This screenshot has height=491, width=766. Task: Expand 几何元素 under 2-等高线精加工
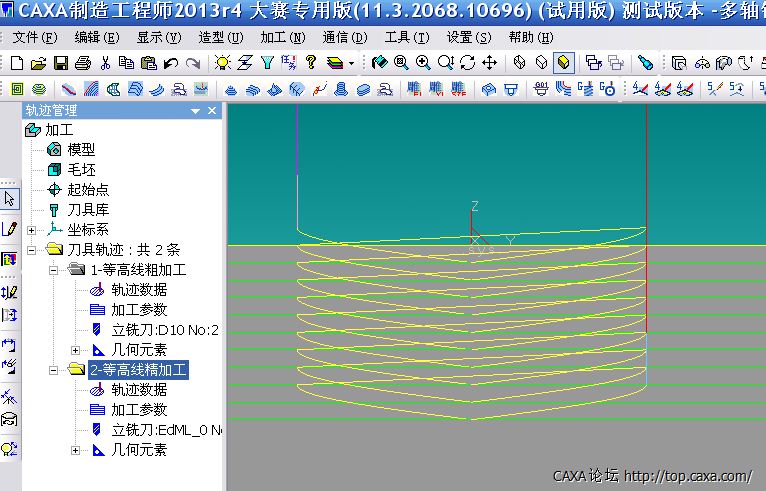(75, 450)
